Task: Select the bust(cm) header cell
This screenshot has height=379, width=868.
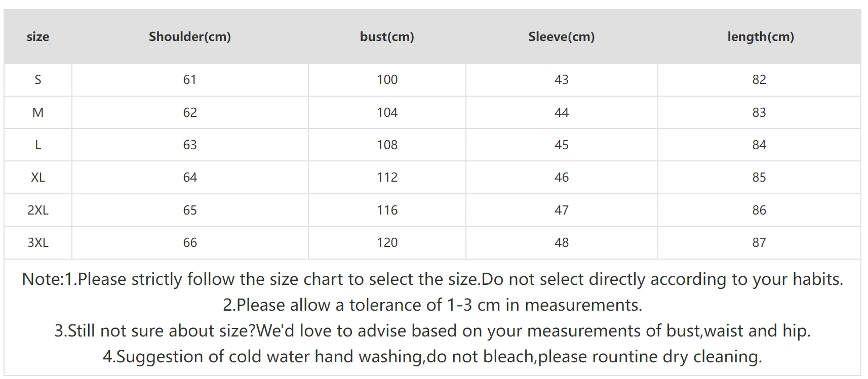Action: coord(387,37)
